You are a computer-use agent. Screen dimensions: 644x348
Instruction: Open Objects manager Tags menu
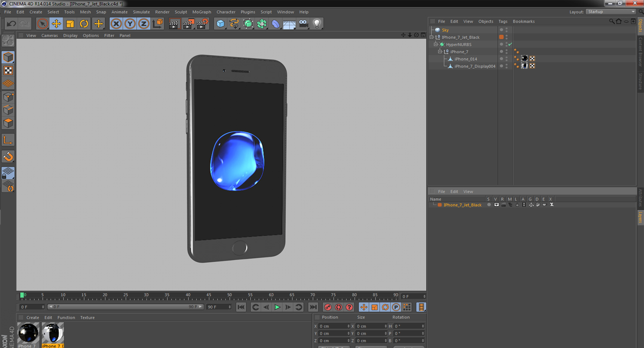[503, 21]
